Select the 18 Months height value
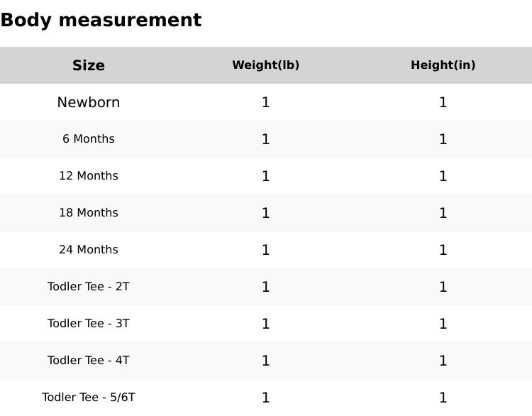The image size is (532, 416). (443, 213)
